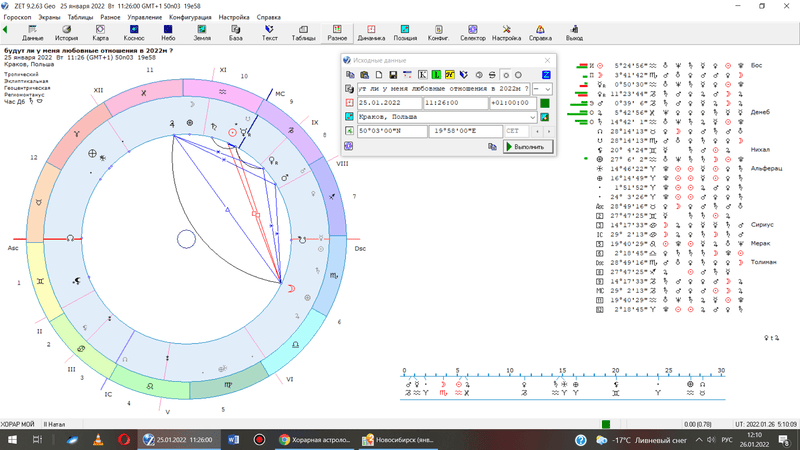Click right arrow next to CET field
Image resolution: width=800 pixels, height=450 pixels.
[x=548, y=131]
